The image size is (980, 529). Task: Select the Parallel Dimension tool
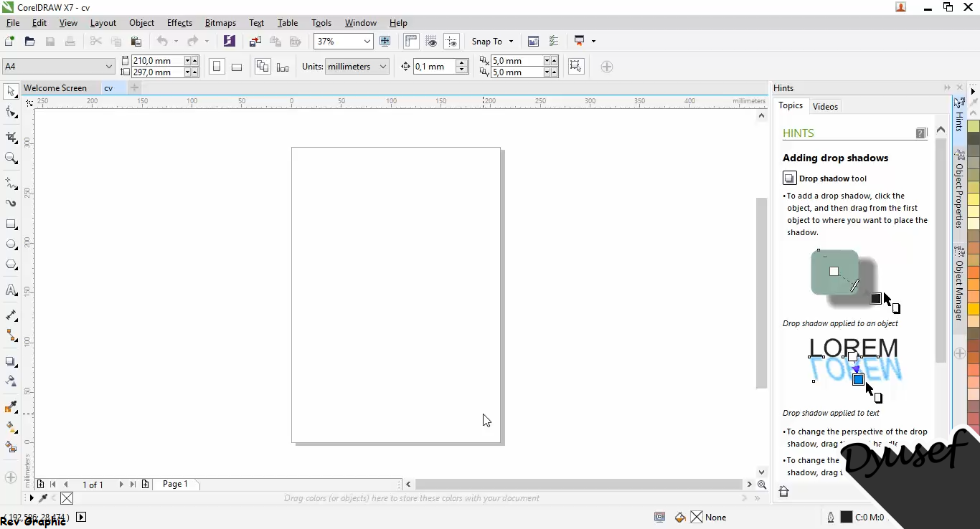coord(11,315)
